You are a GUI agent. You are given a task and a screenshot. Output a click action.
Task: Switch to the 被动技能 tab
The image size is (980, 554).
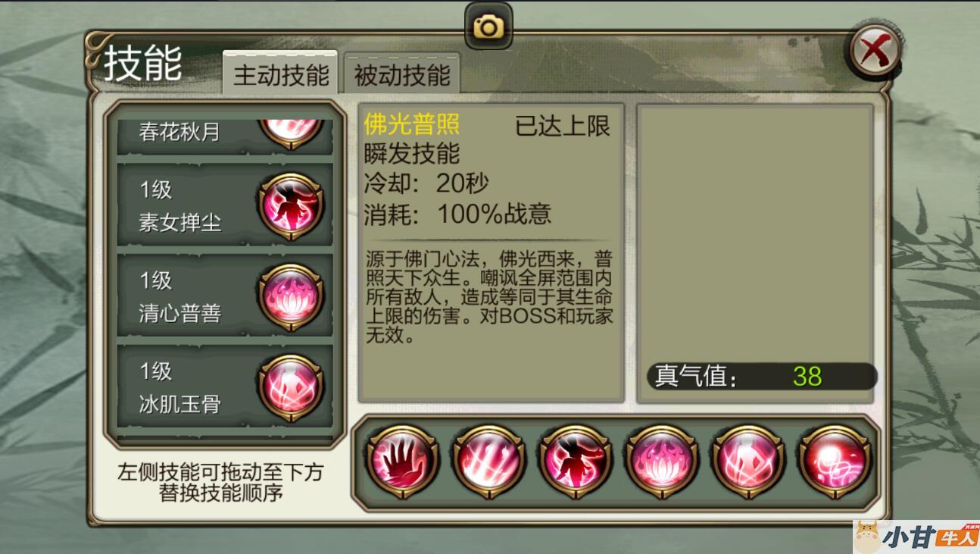click(x=402, y=75)
